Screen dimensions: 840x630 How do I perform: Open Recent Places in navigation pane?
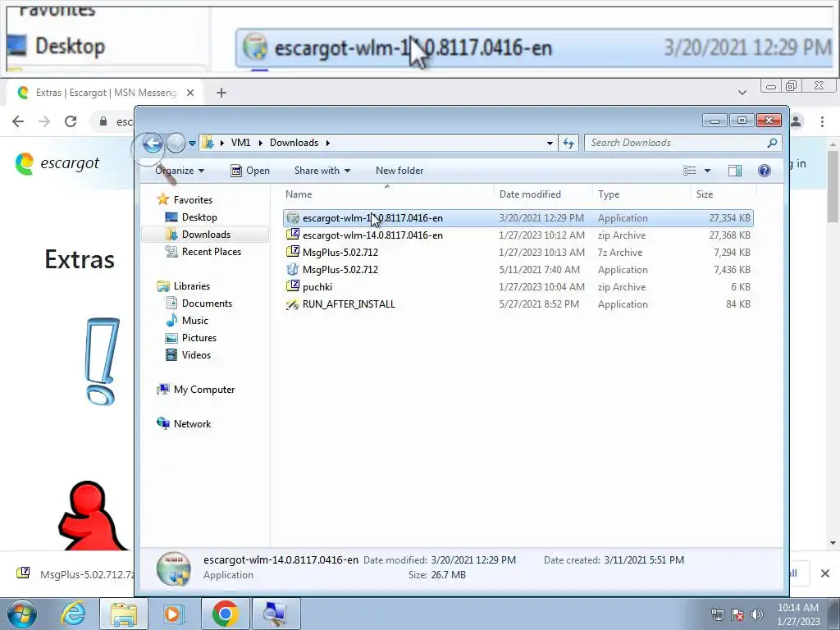coord(203,251)
